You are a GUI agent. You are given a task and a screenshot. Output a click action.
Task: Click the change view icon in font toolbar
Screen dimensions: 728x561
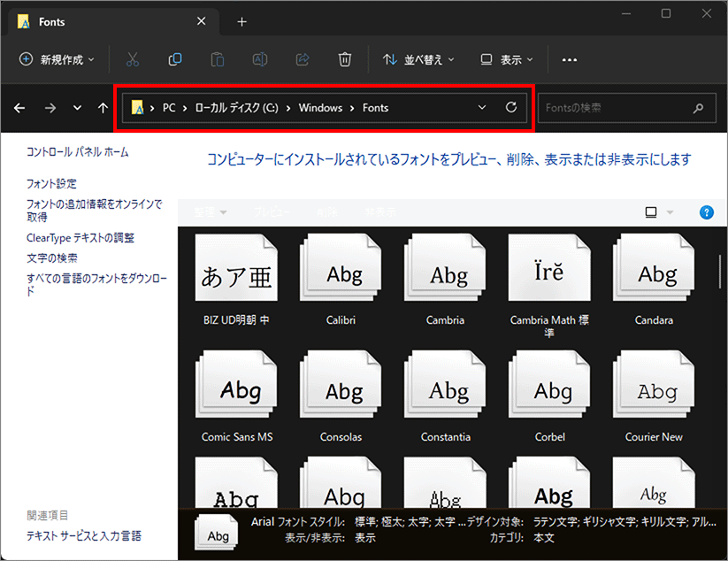coord(651,212)
